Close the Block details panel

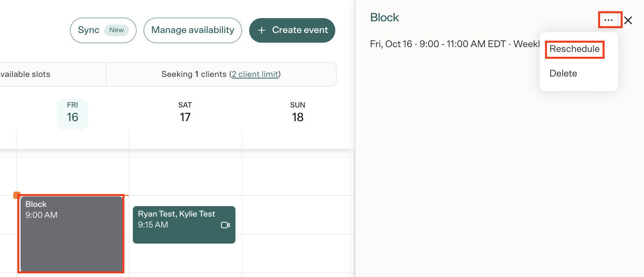[x=628, y=20]
